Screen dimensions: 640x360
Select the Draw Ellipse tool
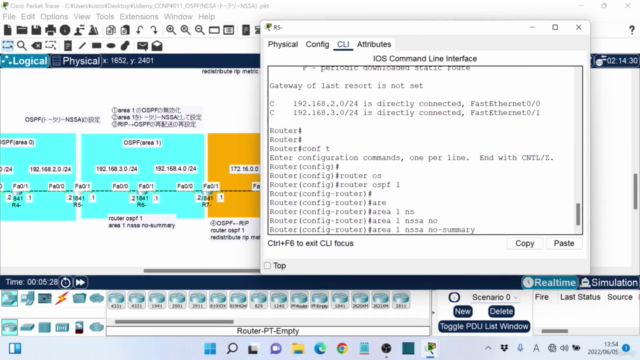(111, 46)
